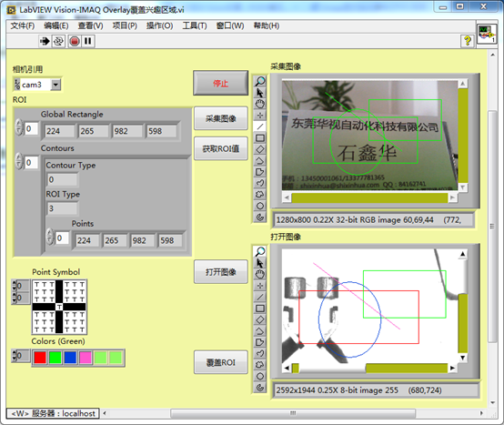Screen dimensions: 504x425
Task: Click 采集图像 display horizontal scrollbar right arrow
Action: pyautogui.click(x=453, y=197)
